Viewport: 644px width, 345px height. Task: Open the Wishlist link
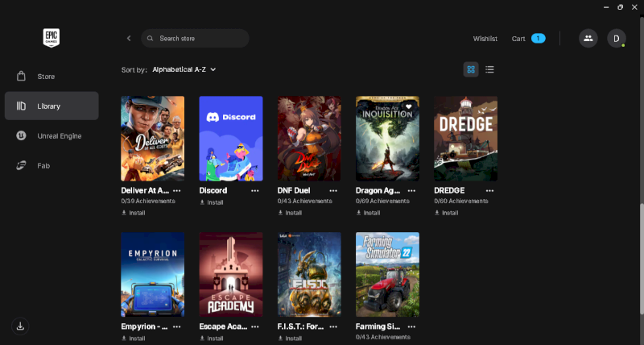[x=485, y=38]
